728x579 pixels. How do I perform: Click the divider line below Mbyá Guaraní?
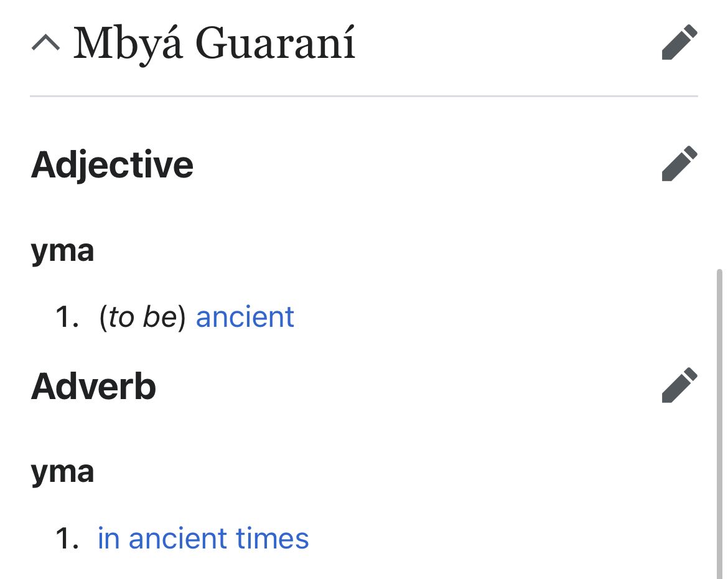(364, 96)
